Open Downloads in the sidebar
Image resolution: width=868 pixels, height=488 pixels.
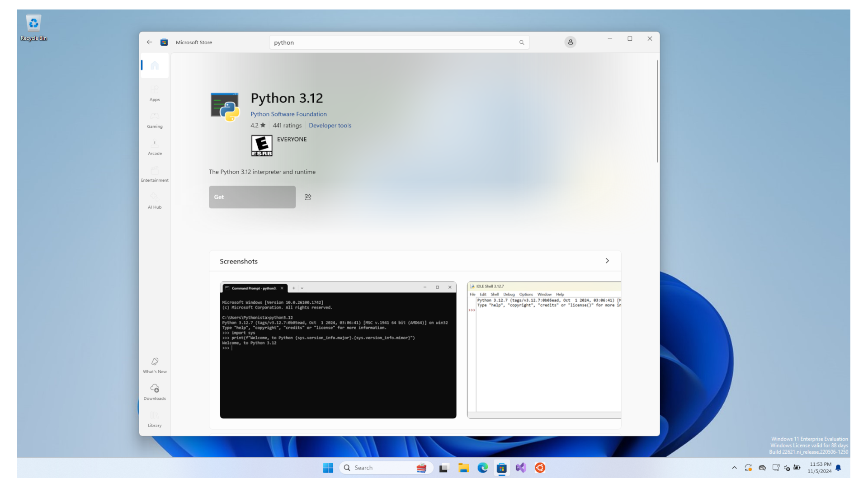(154, 391)
